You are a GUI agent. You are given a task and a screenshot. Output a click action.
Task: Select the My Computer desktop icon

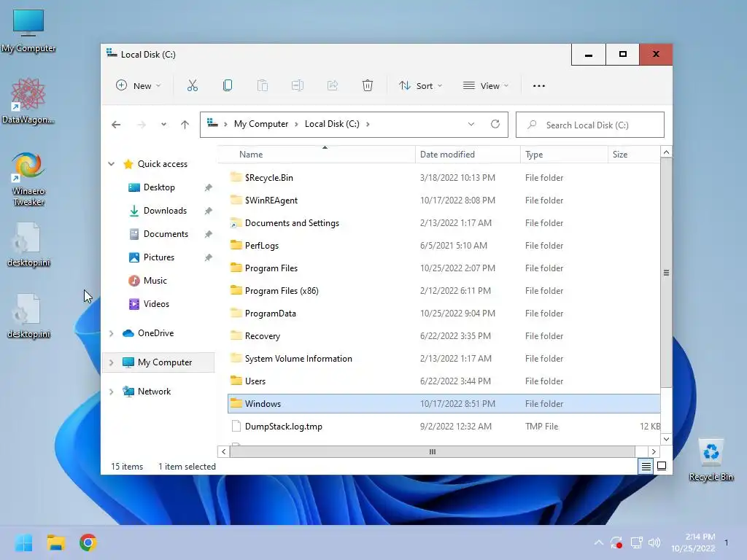(x=28, y=31)
